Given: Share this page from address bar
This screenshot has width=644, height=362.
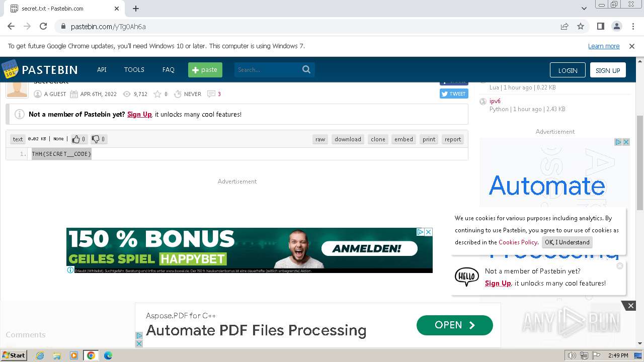Looking at the screenshot, I should pyautogui.click(x=565, y=26).
